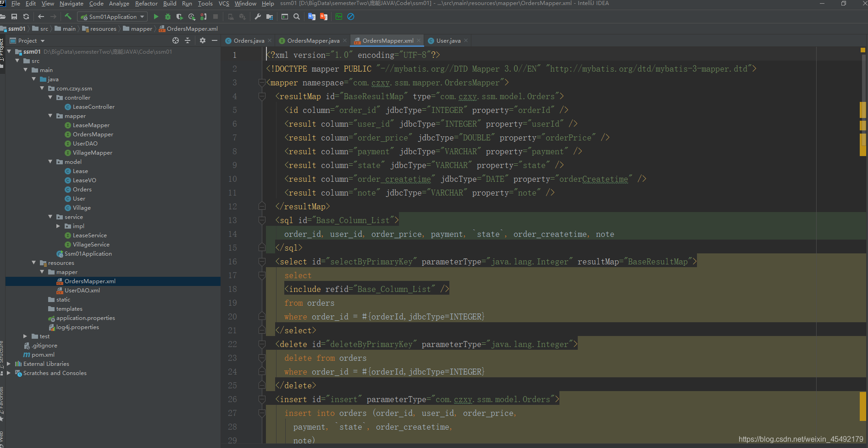868x448 pixels.
Task: Expand External Libraries node
Action: point(9,364)
